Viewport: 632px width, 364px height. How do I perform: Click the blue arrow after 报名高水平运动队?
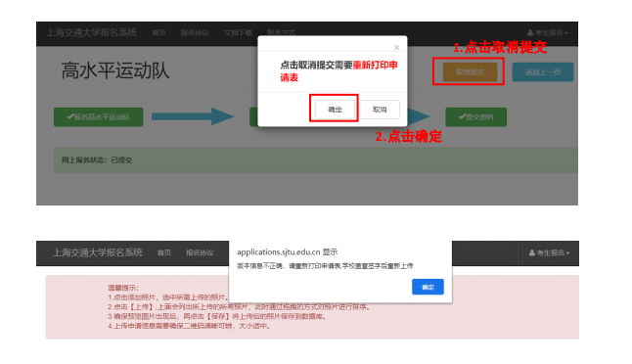point(193,116)
